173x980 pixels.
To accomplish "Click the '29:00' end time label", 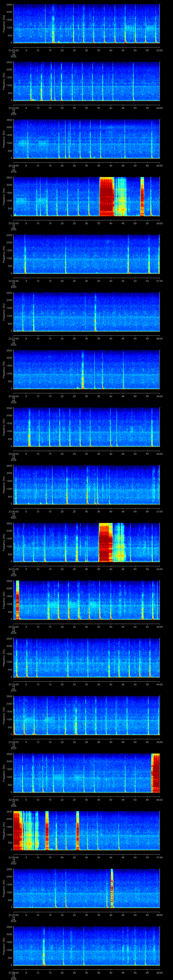I will coord(159,396).
